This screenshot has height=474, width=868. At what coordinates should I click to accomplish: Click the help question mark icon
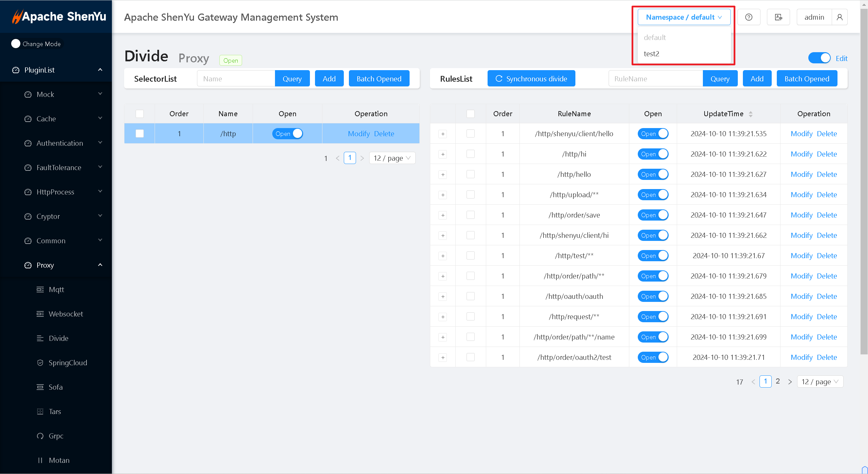749,17
